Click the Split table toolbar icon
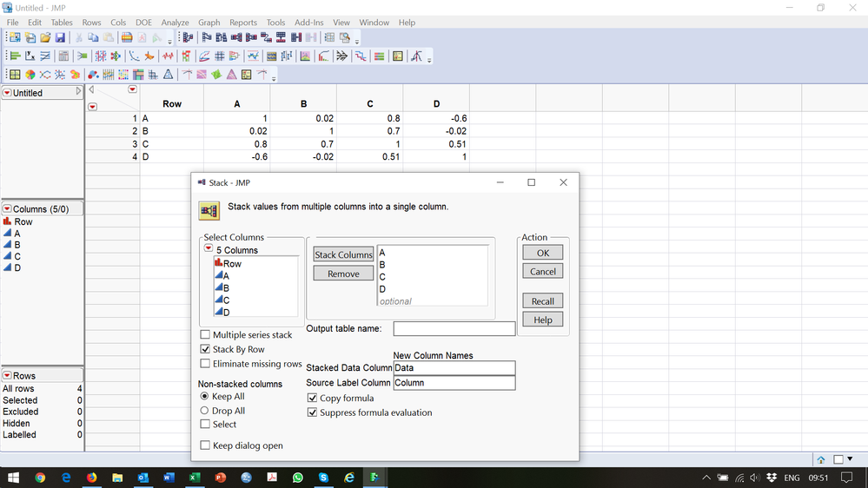 point(251,37)
